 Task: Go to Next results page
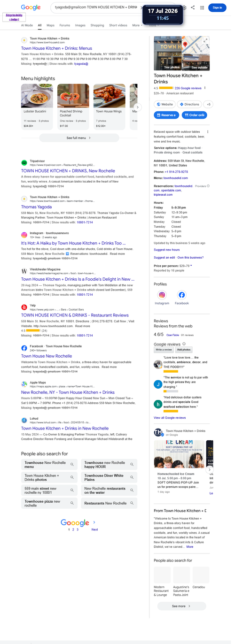[x=94, y=529]
